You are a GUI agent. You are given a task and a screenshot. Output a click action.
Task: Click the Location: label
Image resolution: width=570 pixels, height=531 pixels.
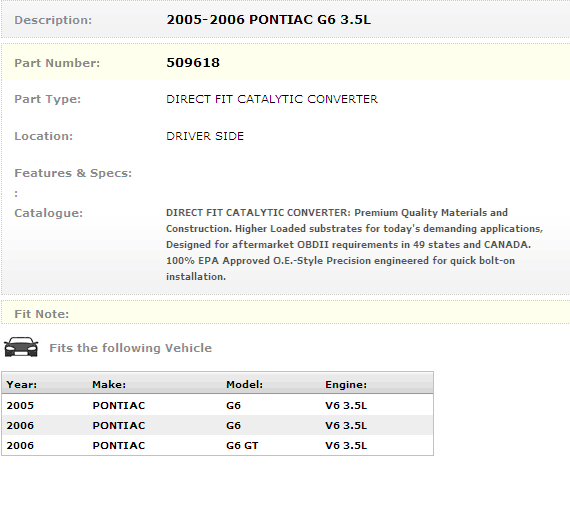(x=44, y=136)
